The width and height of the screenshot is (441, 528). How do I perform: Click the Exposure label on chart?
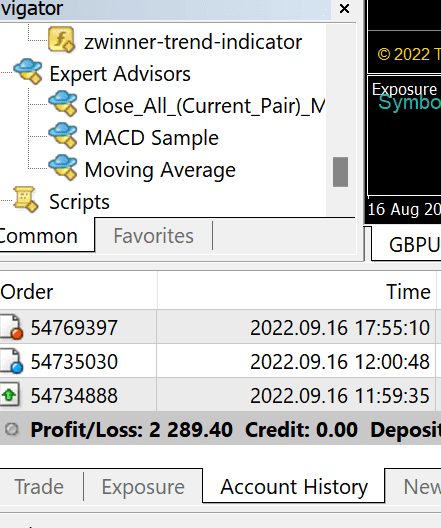point(404,89)
